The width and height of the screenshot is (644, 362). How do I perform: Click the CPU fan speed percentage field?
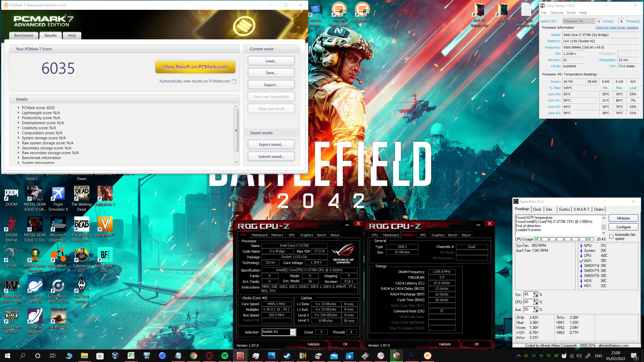point(528,302)
